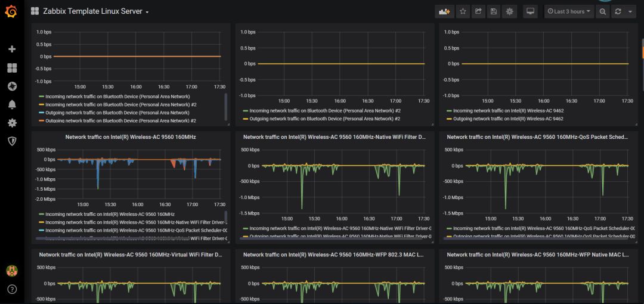Open the user avatar in sidebar
Viewport: 644px width, 304px height.
click(x=12, y=271)
